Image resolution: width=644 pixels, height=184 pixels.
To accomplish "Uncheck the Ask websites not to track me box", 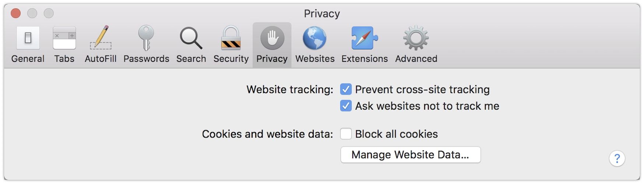I will [346, 106].
